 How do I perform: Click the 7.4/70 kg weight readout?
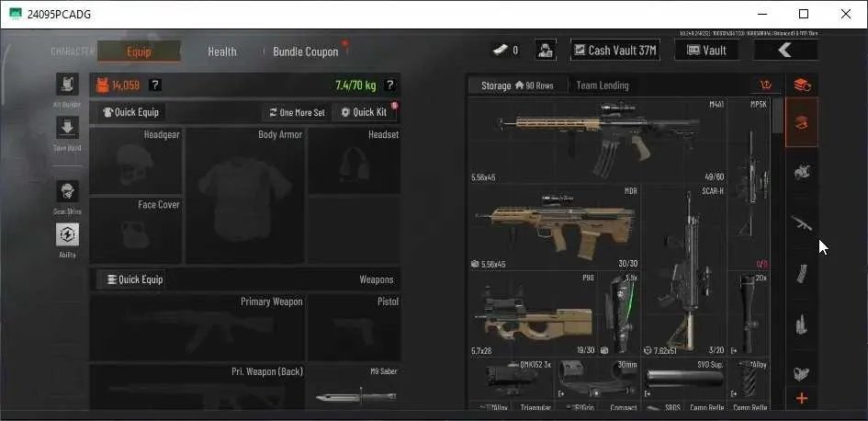pos(355,85)
